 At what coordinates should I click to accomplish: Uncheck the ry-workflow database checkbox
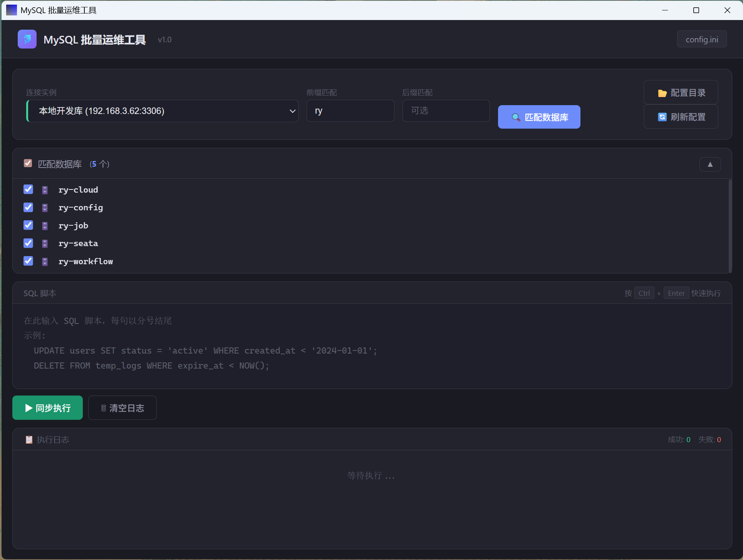[x=28, y=261]
